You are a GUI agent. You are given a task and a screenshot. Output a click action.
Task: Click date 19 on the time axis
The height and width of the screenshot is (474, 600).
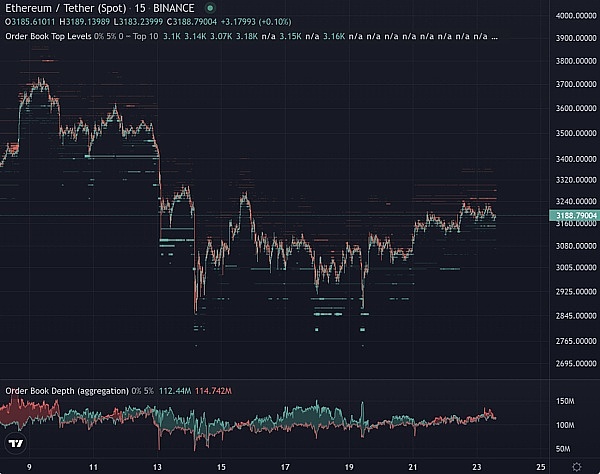coord(348,465)
